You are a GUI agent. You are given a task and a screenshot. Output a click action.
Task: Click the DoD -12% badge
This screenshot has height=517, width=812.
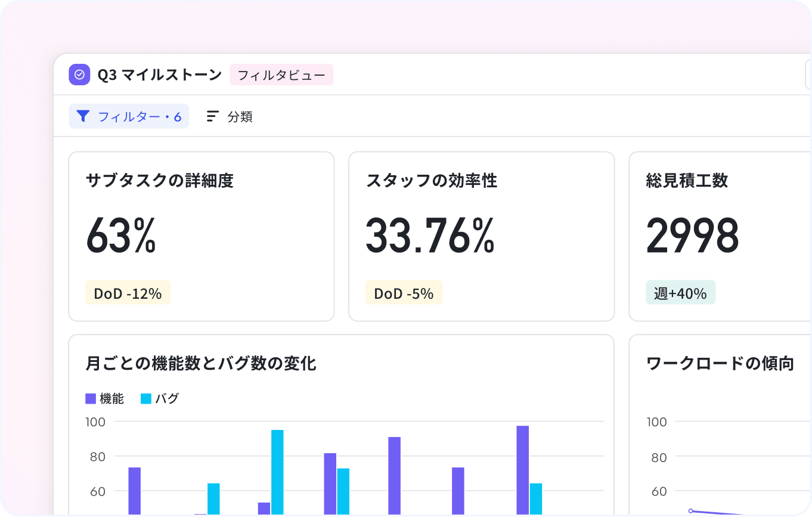pos(128,293)
